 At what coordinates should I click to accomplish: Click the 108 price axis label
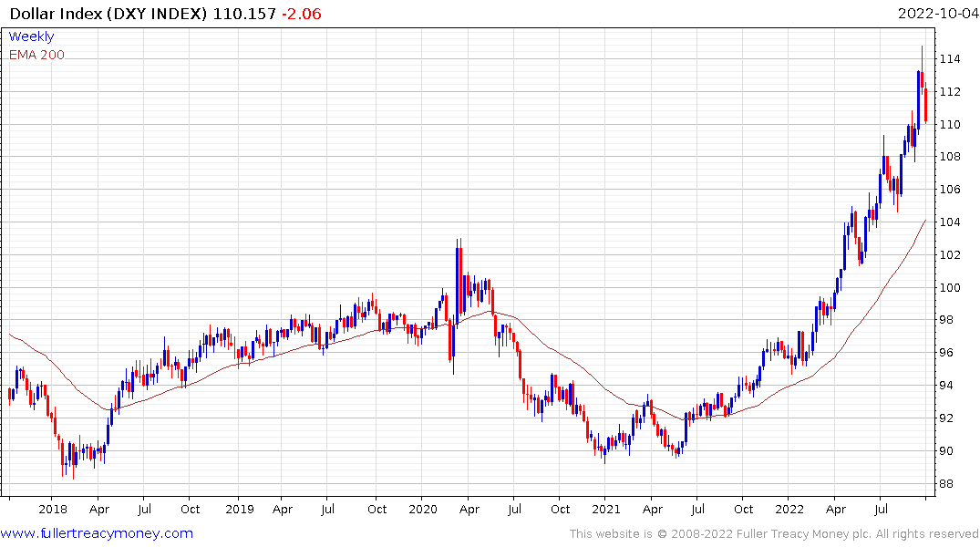point(949,157)
